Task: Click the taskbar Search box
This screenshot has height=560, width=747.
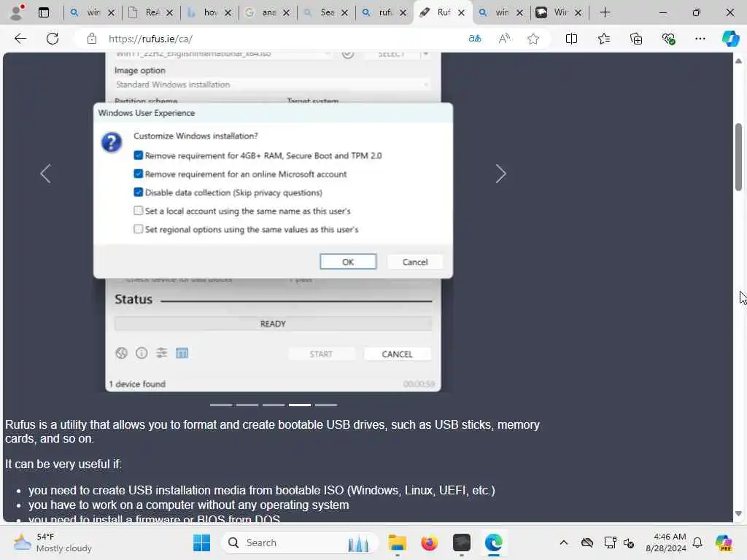Action: coord(299,542)
